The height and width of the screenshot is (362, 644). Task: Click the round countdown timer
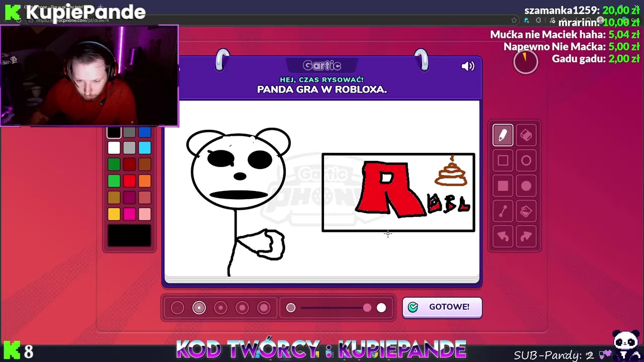click(x=526, y=61)
